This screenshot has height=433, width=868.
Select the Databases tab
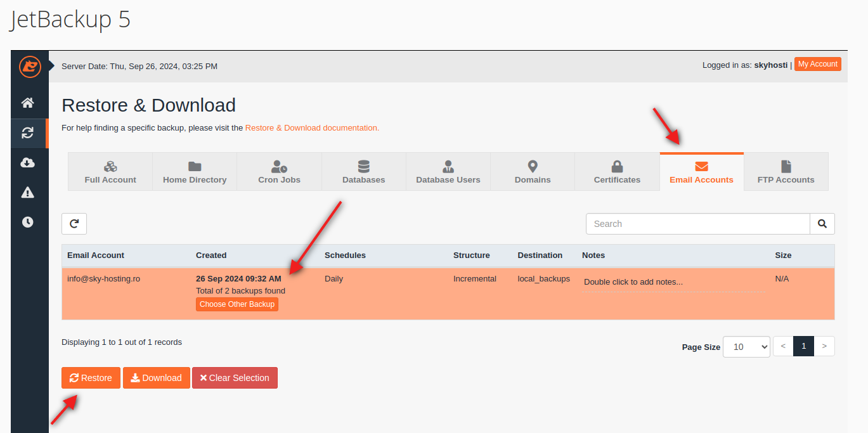point(364,172)
